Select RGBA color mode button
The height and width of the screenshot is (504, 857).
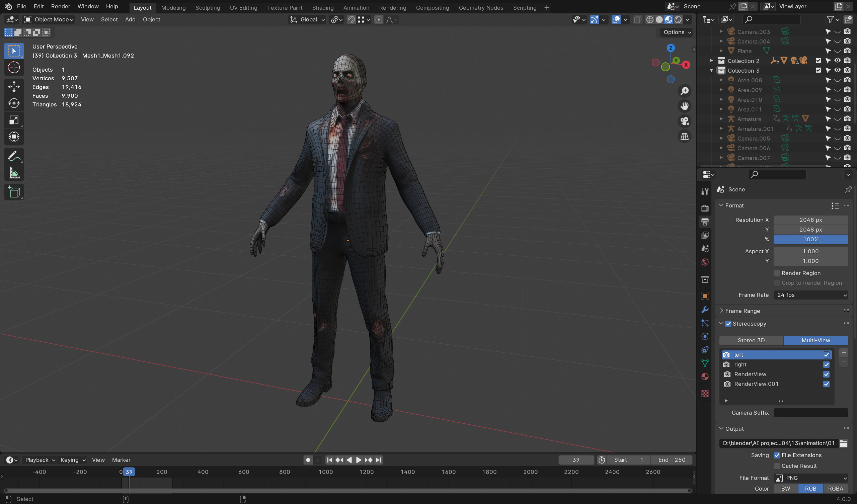[835, 489]
